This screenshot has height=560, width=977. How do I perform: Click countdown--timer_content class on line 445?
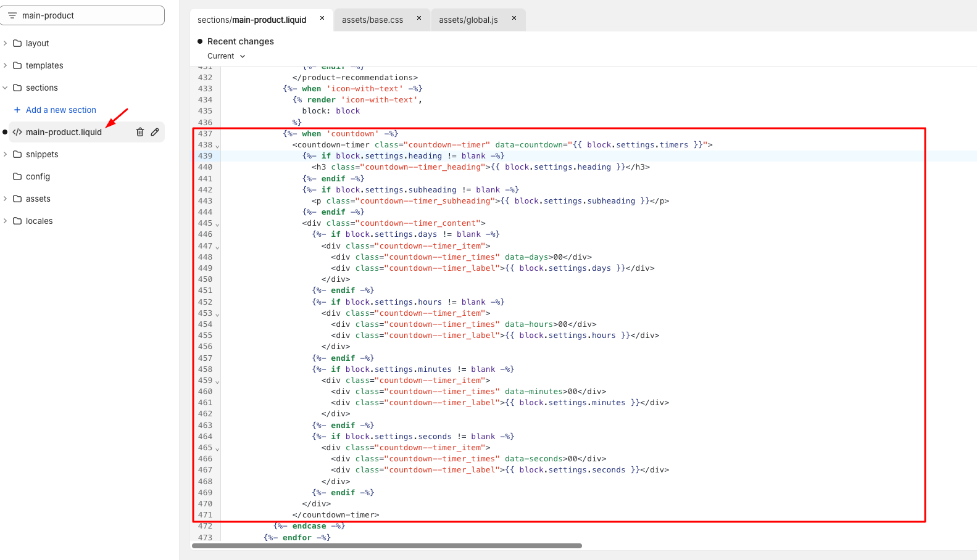tap(418, 223)
